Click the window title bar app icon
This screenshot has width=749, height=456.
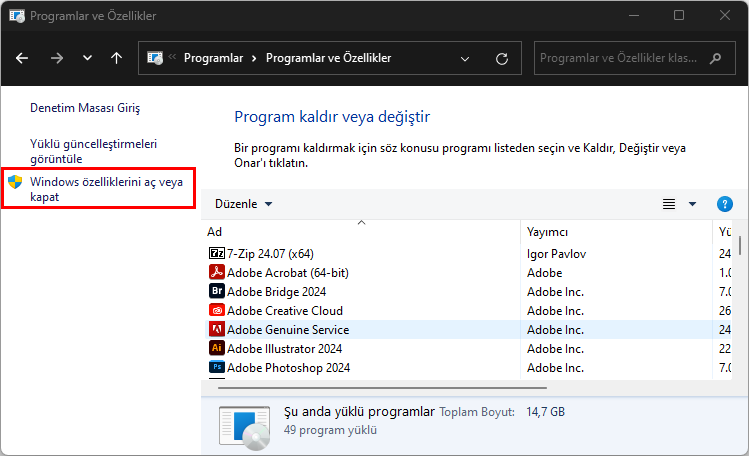click(17, 16)
